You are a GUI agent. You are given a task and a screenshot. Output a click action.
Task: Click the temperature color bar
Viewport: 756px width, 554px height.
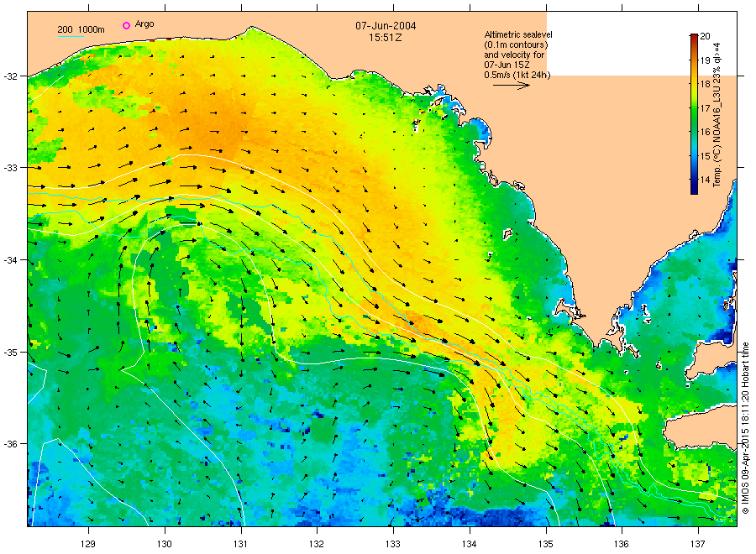click(x=694, y=114)
